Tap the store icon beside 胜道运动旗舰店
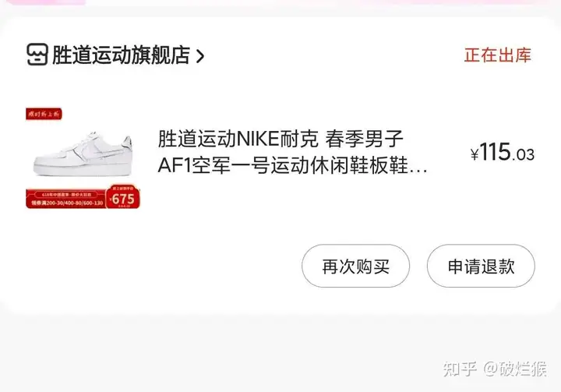Image resolution: width=561 pixels, height=392 pixels. tap(37, 55)
